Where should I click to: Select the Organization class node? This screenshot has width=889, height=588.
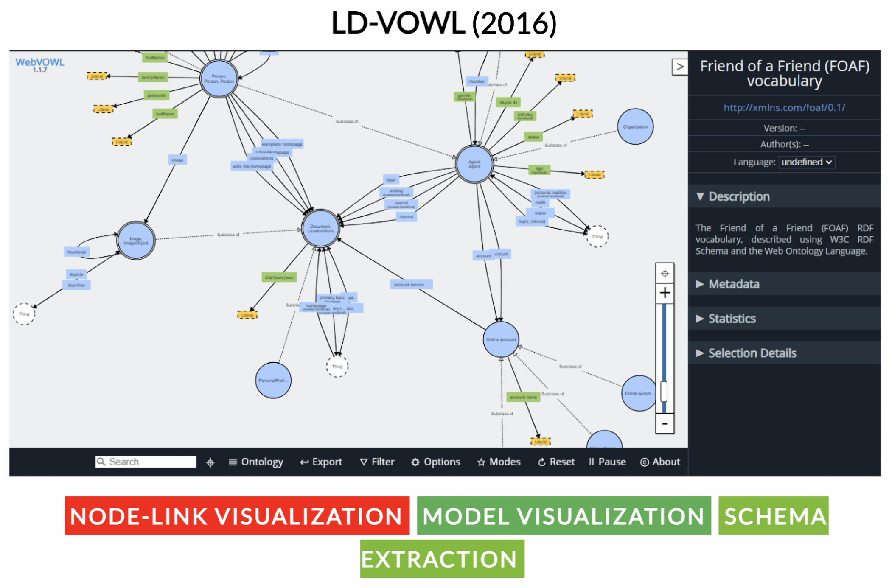(635, 126)
